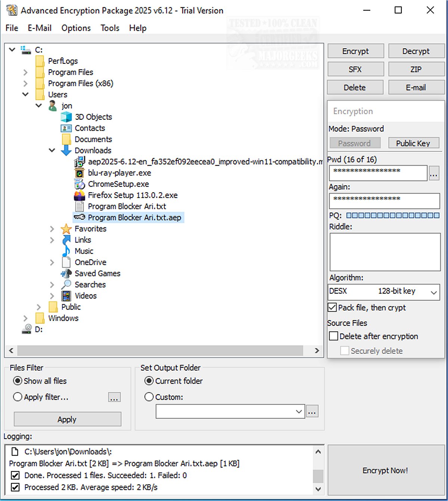The width and height of the screenshot is (448, 501).
Task: Click the Users folder icon
Action: tap(40, 94)
